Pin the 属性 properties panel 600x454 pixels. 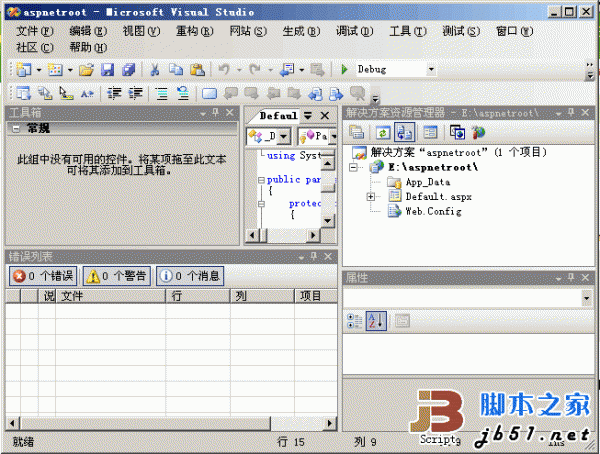coord(571,277)
